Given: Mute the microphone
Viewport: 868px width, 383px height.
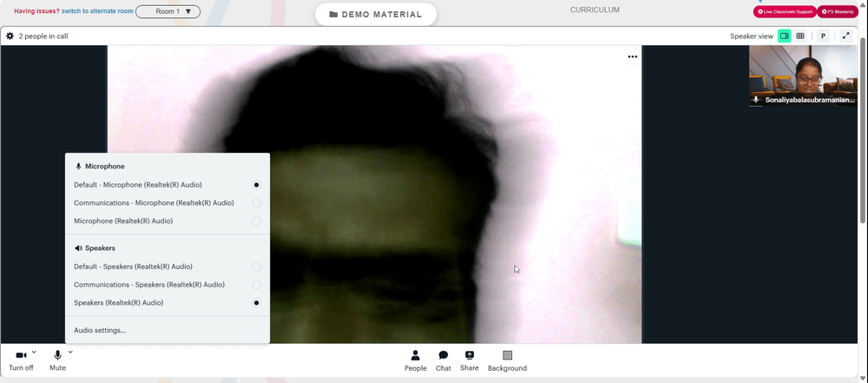Looking at the screenshot, I should coord(57,360).
